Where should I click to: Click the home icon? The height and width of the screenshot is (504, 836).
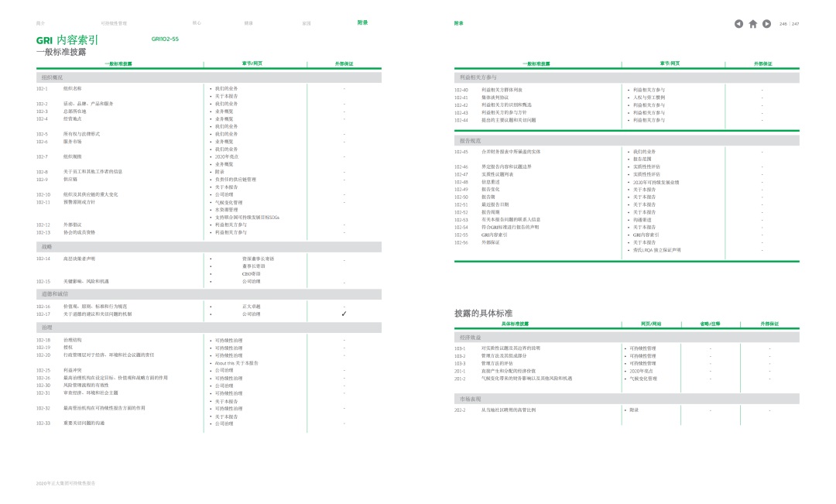point(753,24)
